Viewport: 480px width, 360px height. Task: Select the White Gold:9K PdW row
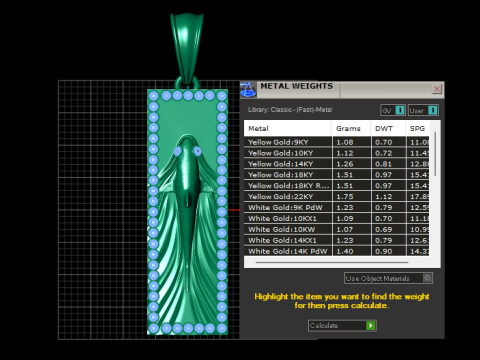click(x=337, y=208)
